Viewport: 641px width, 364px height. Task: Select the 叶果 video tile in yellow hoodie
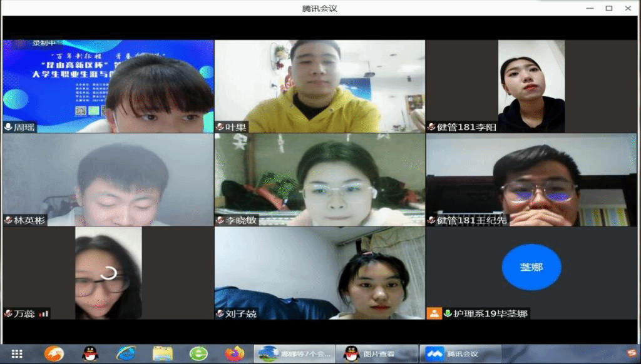tap(319, 86)
